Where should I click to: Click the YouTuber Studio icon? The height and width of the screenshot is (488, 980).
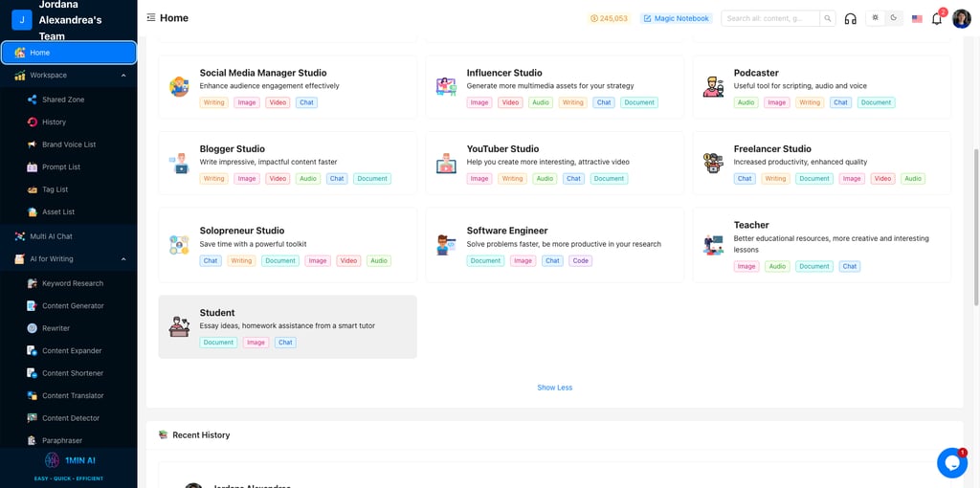(x=446, y=163)
